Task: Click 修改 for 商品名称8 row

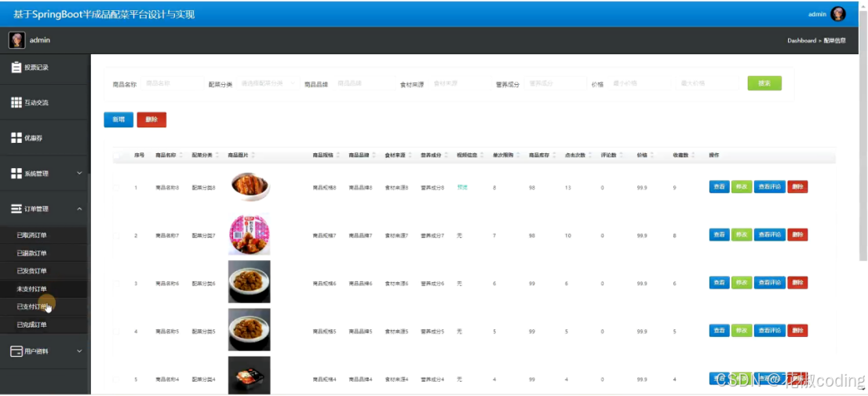Action: [x=742, y=187]
